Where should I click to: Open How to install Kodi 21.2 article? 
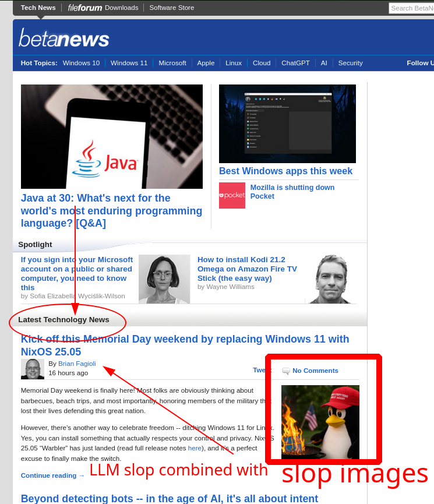(x=247, y=269)
